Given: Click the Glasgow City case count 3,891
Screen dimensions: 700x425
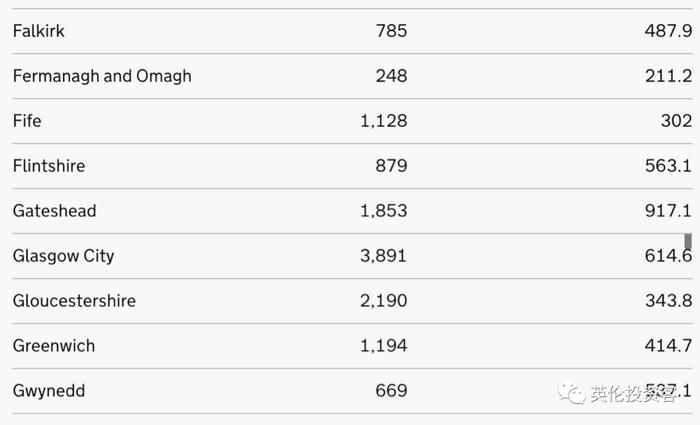Looking at the screenshot, I should [x=384, y=256].
